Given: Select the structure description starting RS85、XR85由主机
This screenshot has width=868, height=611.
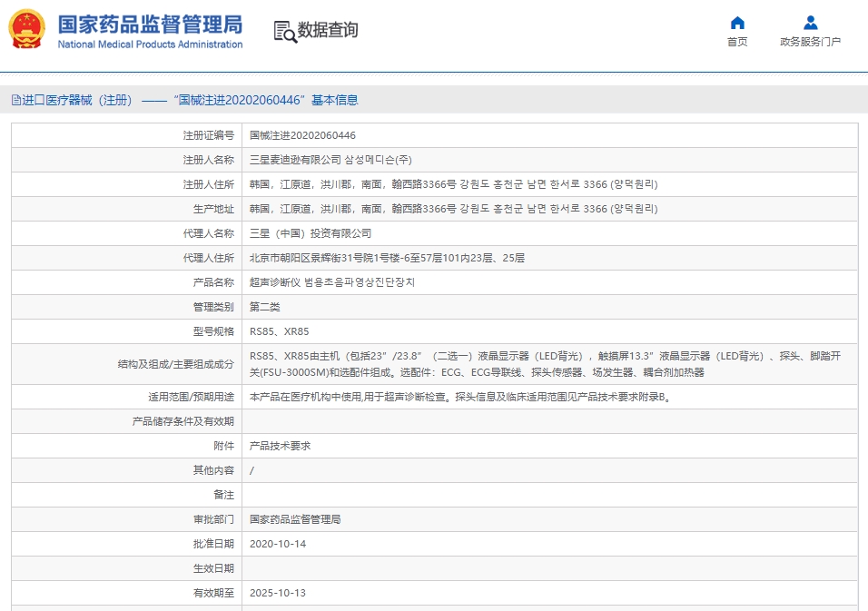Looking at the screenshot, I should (546, 364).
